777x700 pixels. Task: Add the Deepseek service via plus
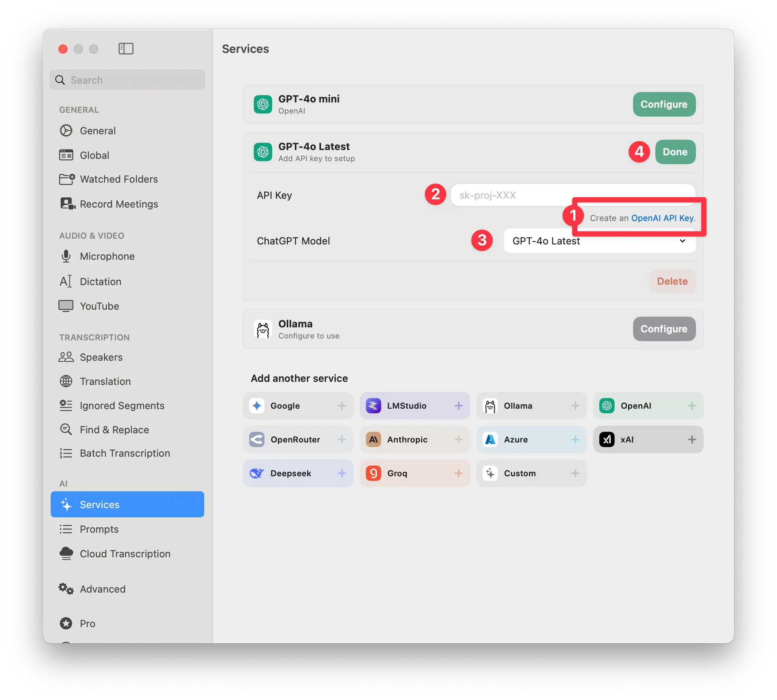[x=342, y=473]
